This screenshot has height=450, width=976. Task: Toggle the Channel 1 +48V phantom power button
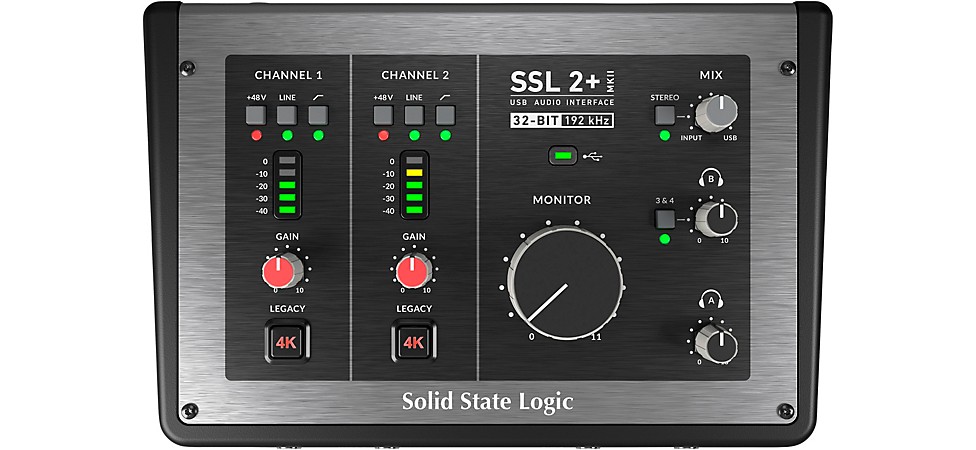256,115
